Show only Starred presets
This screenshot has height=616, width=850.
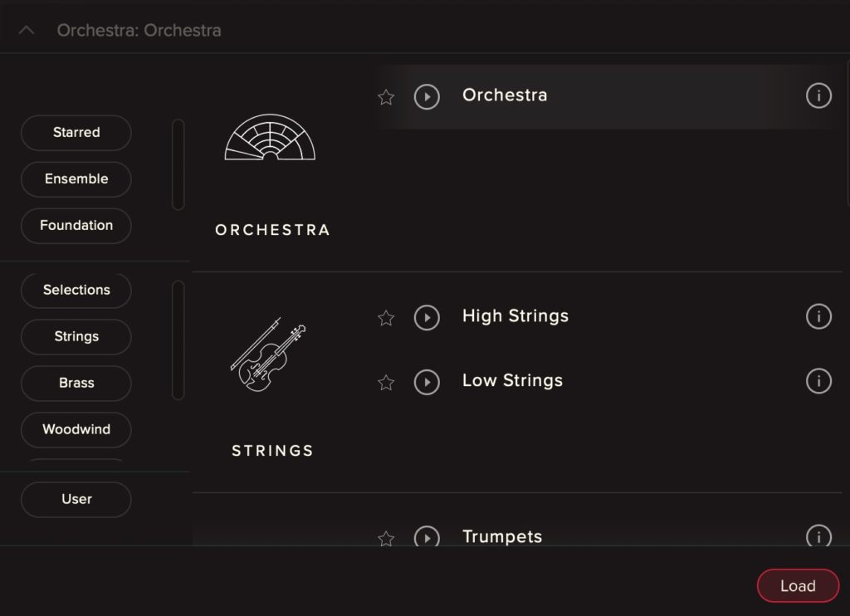[76, 133]
